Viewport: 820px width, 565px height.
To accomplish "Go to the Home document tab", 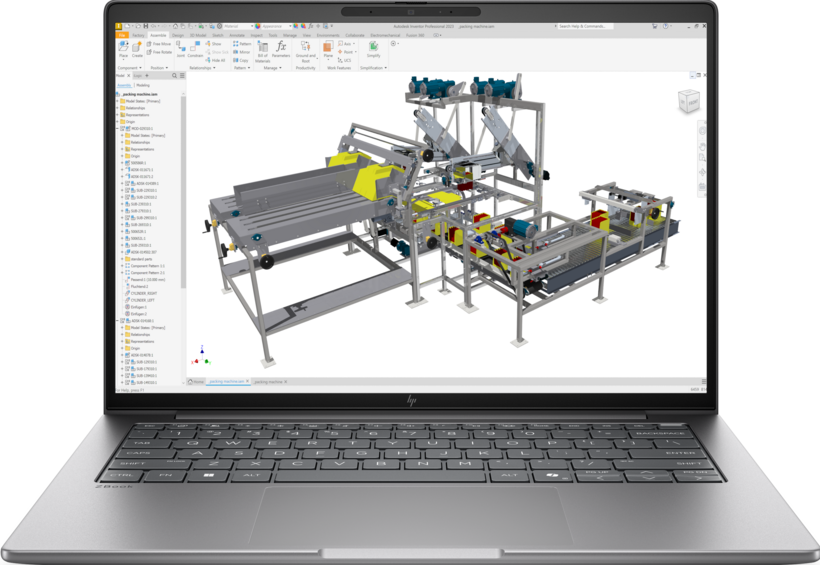I will click(x=196, y=382).
